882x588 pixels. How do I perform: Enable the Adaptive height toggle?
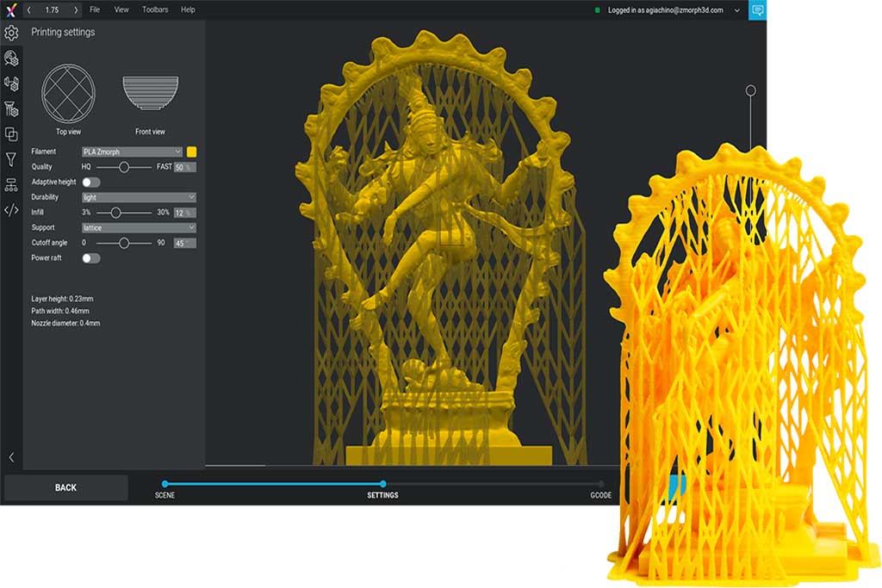click(90, 183)
